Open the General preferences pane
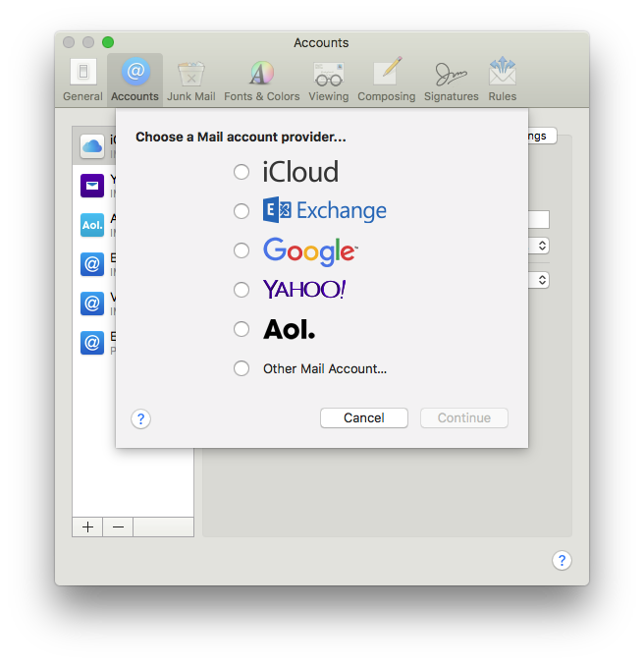Viewport: 644px width, 664px height. tap(82, 80)
